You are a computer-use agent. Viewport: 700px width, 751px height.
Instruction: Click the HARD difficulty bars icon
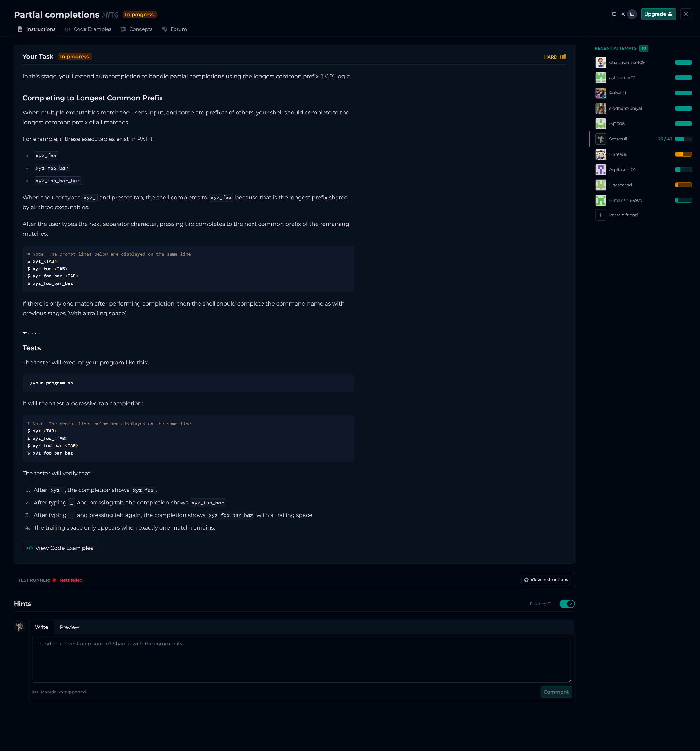[x=563, y=56]
